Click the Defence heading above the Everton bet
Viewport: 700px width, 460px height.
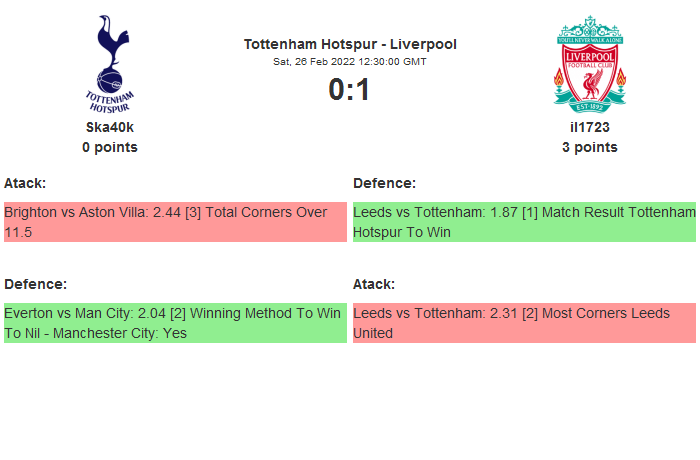35,284
